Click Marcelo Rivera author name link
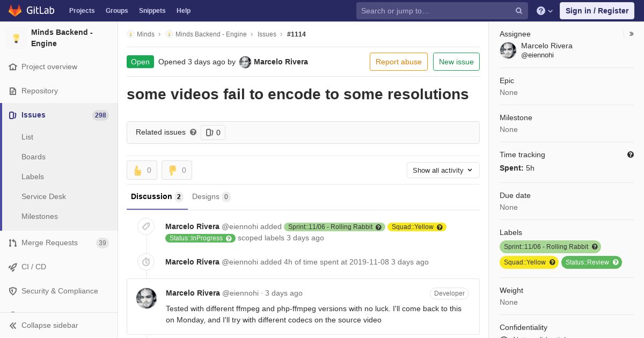Screen dimensions: 644x338 281,62
